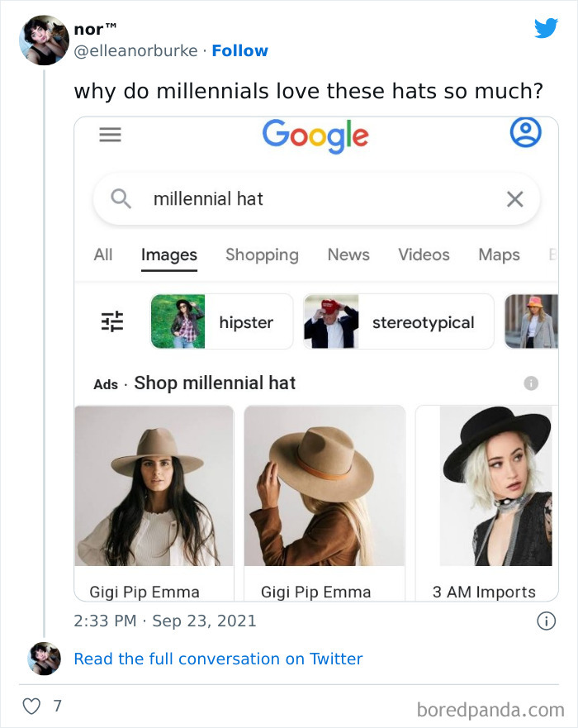Screen dimensions: 578x728
Task: Open the first Gigi Pip Emma hat photo
Action: coord(154,486)
